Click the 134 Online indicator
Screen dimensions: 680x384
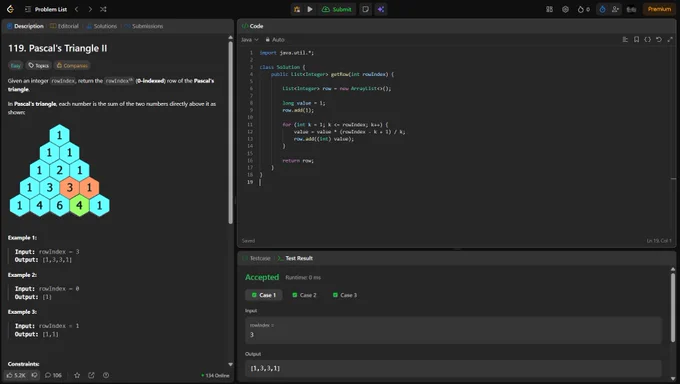click(x=216, y=375)
